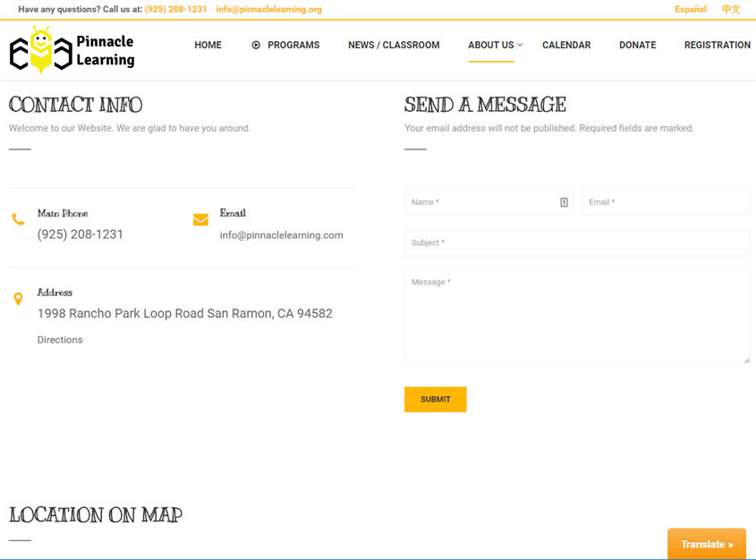Focus the Subject input field
Image resolution: width=756 pixels, height=560 pixels.
coord(577,242)
